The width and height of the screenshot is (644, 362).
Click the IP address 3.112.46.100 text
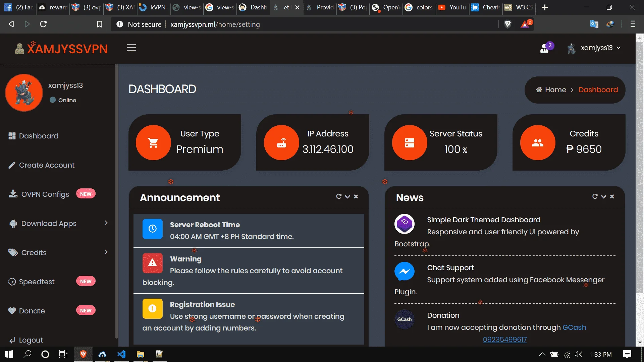(328, 149)
